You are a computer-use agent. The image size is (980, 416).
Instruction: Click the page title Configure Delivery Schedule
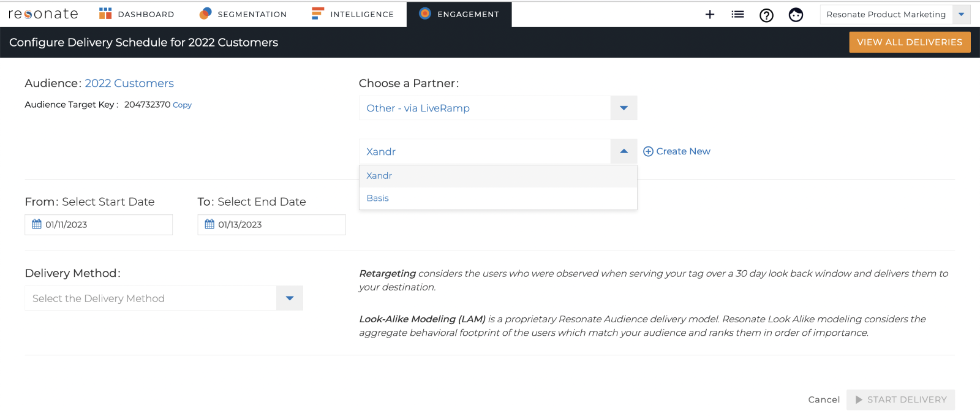pyautogui.click(x=143, y=42)
